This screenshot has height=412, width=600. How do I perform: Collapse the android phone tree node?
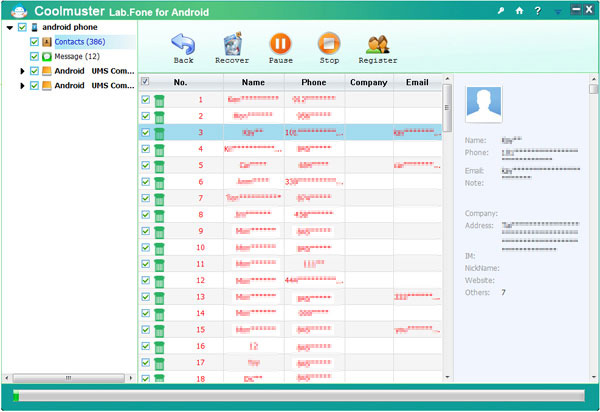tap(10, 27)
